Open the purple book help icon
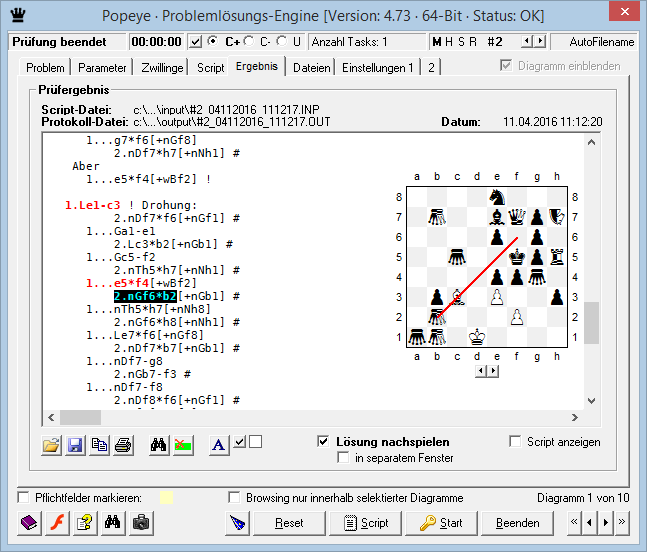Viewport: 647px width, 552px height. (29, 523)
